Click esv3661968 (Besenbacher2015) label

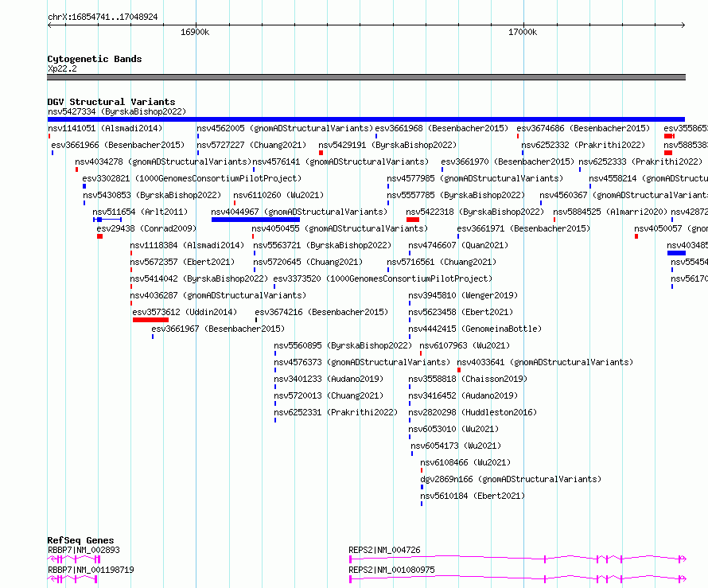tap(442, 128)
